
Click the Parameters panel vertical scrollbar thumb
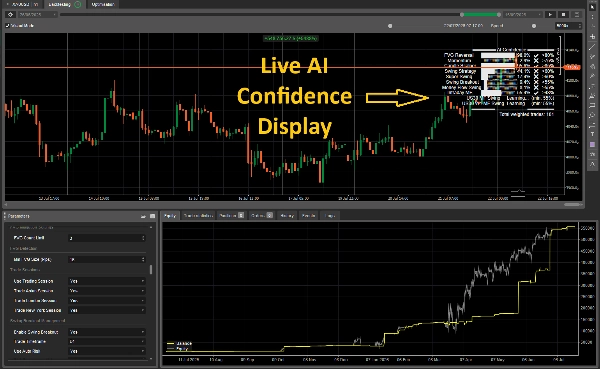pyautogui.click(x=151, y=269)
